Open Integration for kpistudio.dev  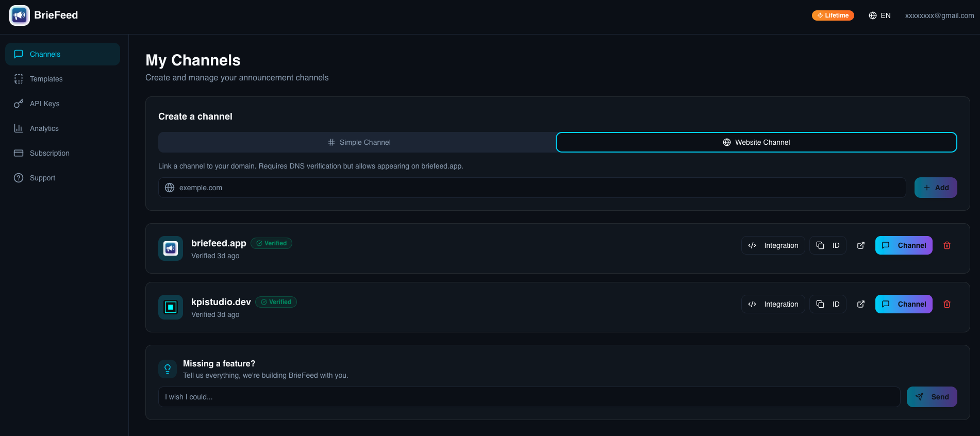(773, 304)
